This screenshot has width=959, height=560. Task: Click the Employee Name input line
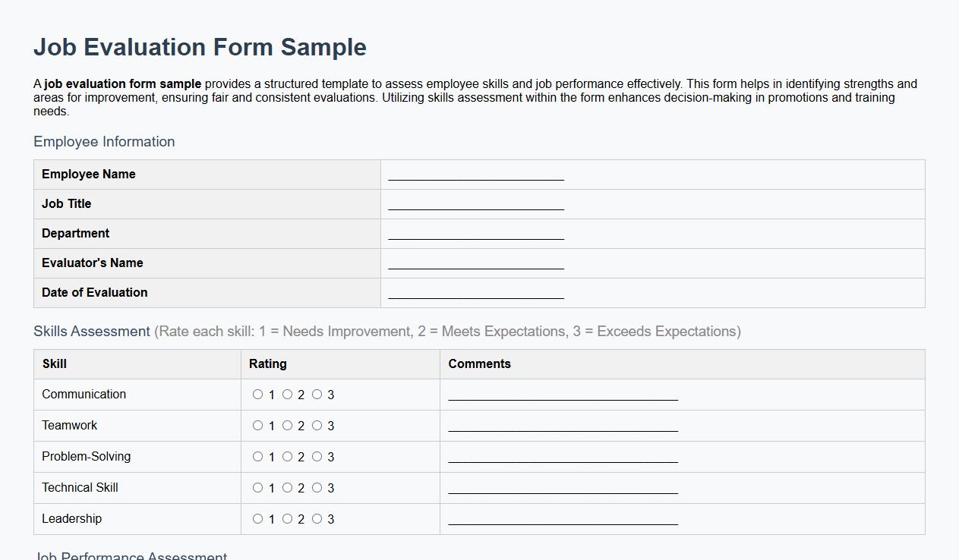tap(475, 174)
